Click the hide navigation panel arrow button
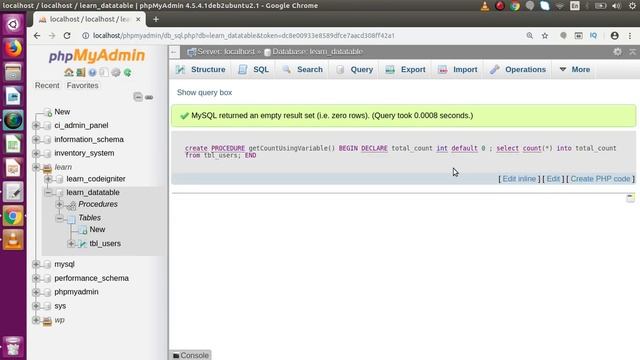Screen dimensions: 640x360 click(174, 52)
